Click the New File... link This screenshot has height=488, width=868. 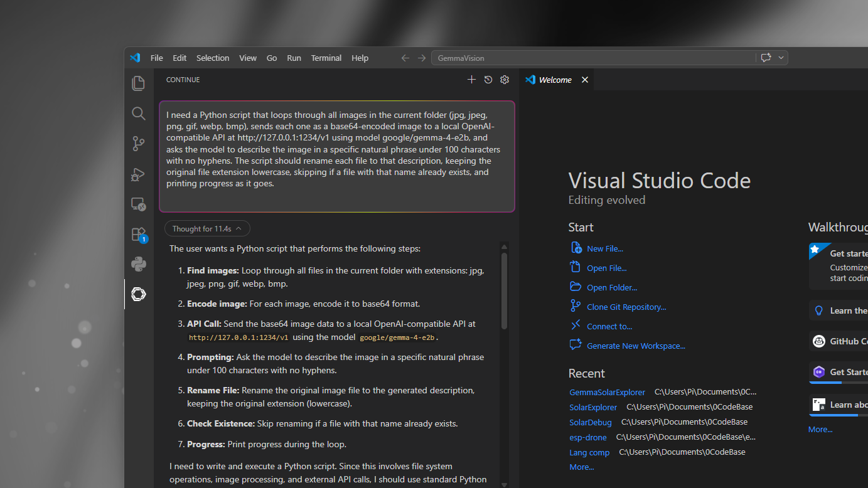click(604, 248)
